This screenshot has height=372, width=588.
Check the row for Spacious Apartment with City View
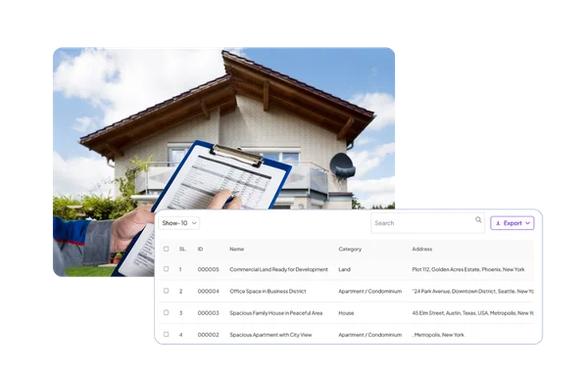click(x=167, y=334)
